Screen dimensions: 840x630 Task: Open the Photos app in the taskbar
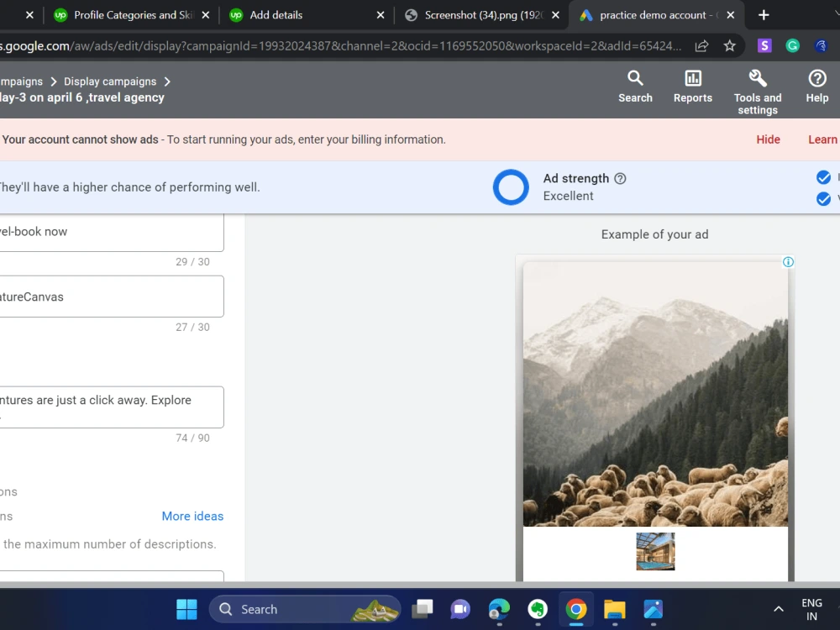(653, 609)
